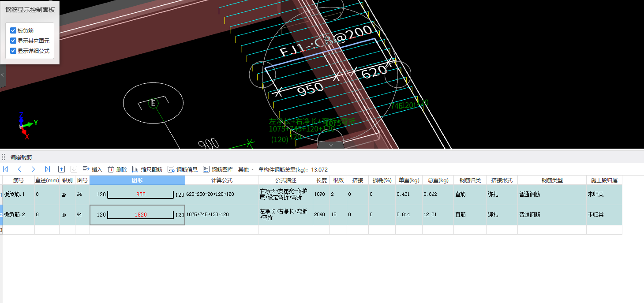Jump to last rebar record
The width and height of the screenshot is (644, 303).
48,169
